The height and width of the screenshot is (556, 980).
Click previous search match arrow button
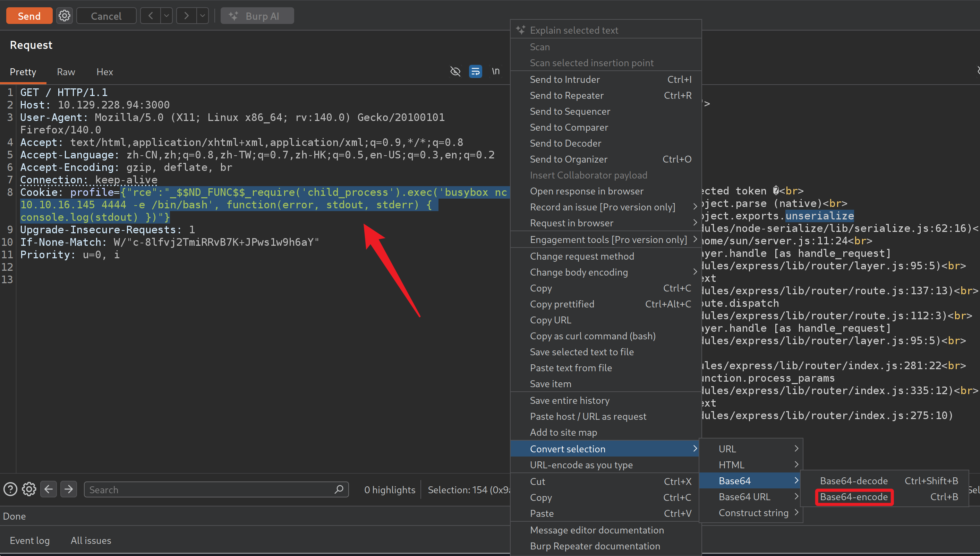coord(49,489)
